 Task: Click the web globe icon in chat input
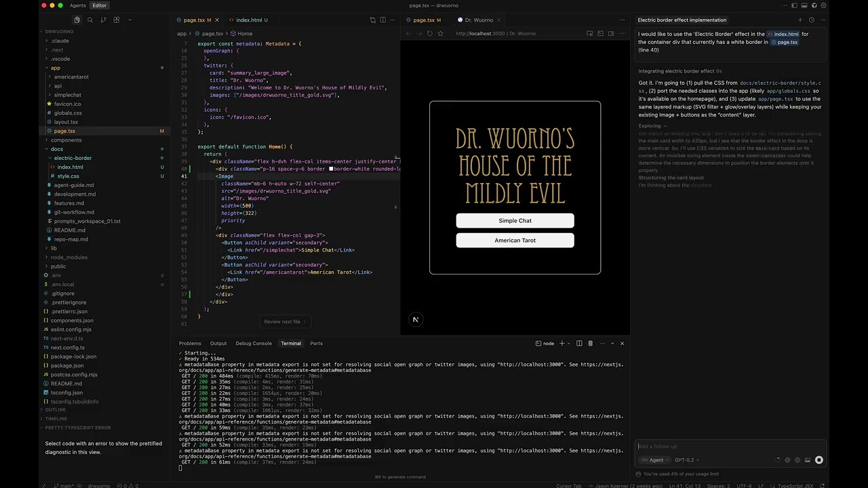797,460
